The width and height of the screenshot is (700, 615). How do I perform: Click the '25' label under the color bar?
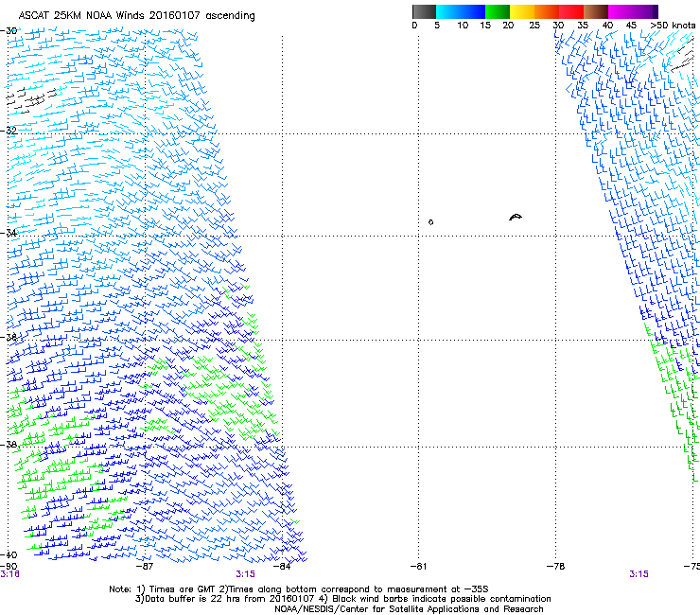click(534, 26)
